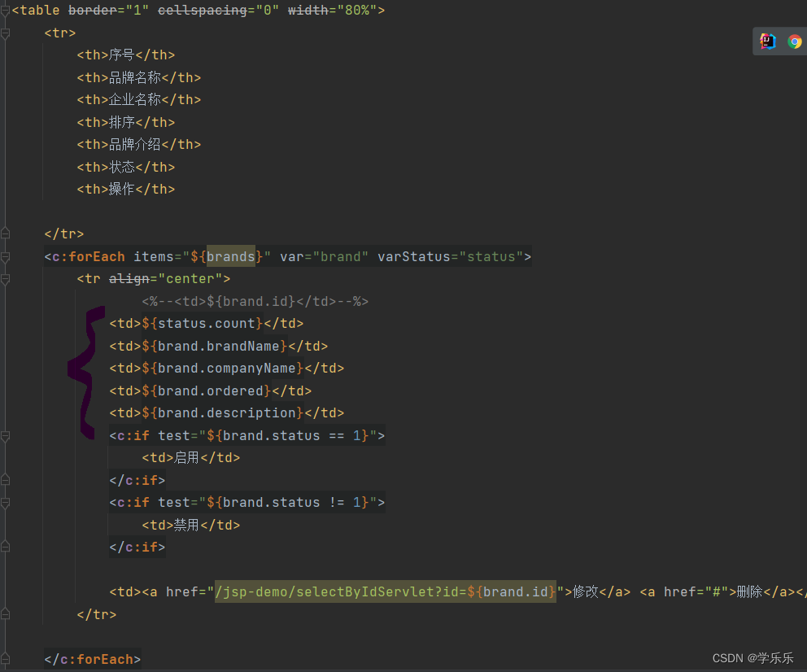Click the second closing </c:if> tag
Image resolution: width=807 pixels, height=672 pixels.
[137, 547]
